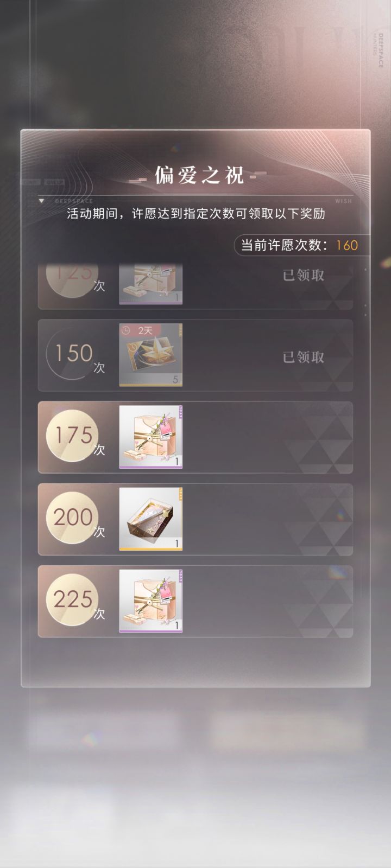Click the 200次 reward row background
The width and height of the screenshot is (391, 868).
(x=195, y=519)
